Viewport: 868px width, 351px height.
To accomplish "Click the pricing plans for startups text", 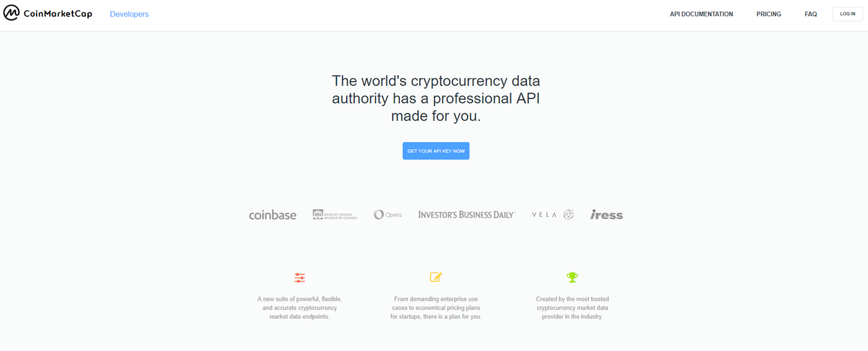I will (436, 308).
